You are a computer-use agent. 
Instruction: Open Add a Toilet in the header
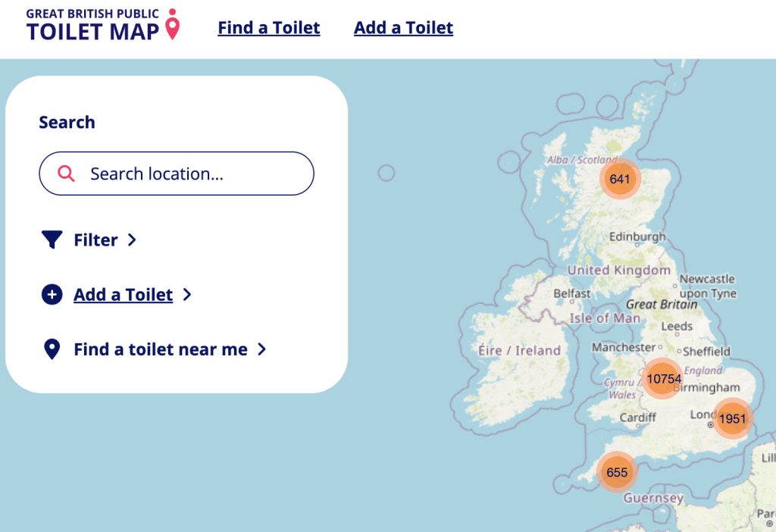[x=403, y=28]
